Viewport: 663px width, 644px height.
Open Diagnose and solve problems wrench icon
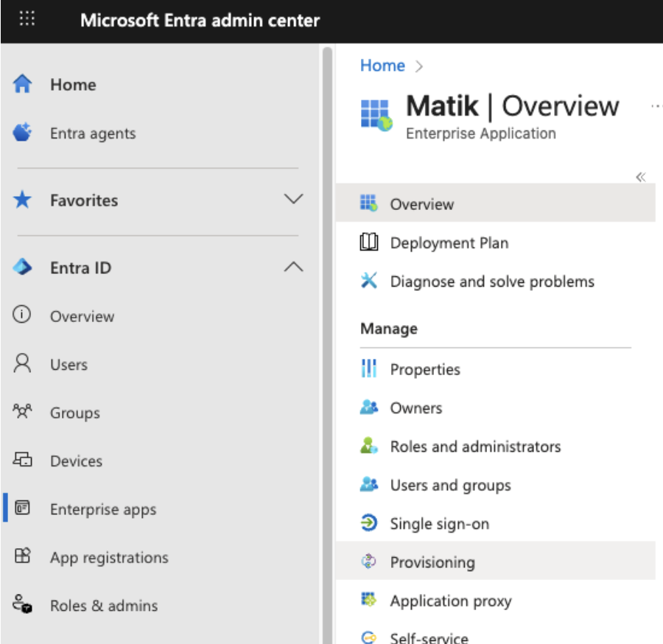(x=369, y=281)
